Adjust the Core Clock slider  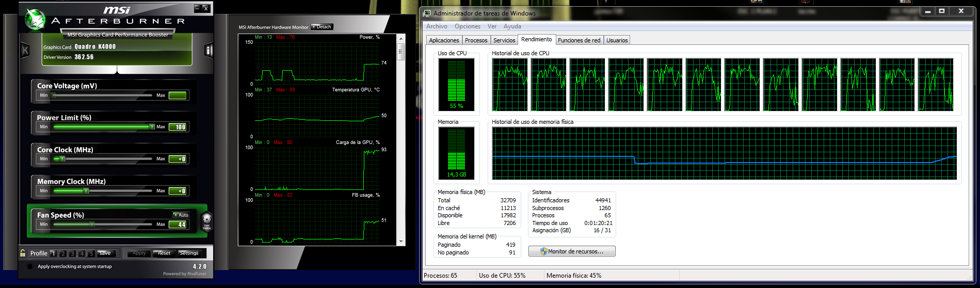click(102, 158)
